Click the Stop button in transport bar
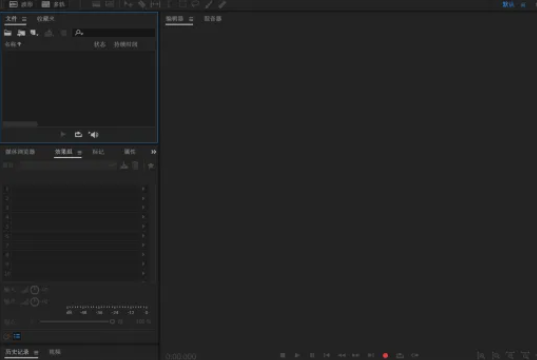The width and height of the screenshot is (537, 360). click(x=283, y=356)
